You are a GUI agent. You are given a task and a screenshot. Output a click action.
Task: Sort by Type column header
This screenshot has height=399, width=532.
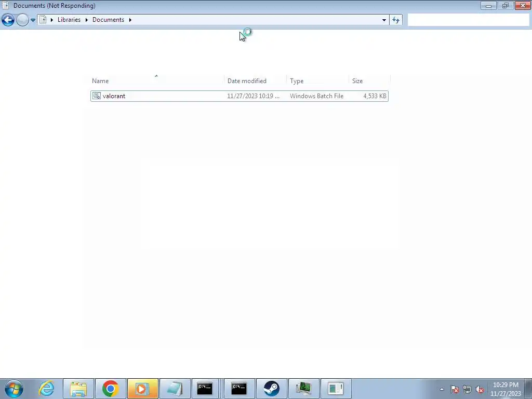[297, 81]
